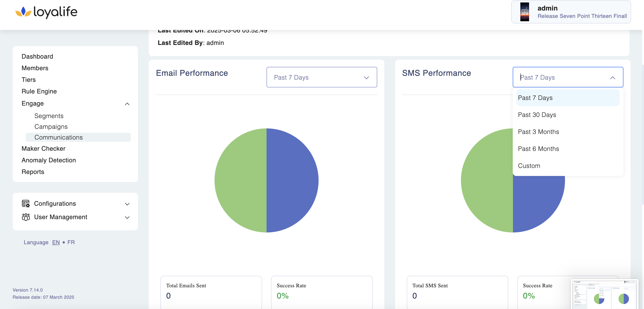Expand the User Management chevron
The height and width of the screenshot is (309, 644).
tap(127, 218)
